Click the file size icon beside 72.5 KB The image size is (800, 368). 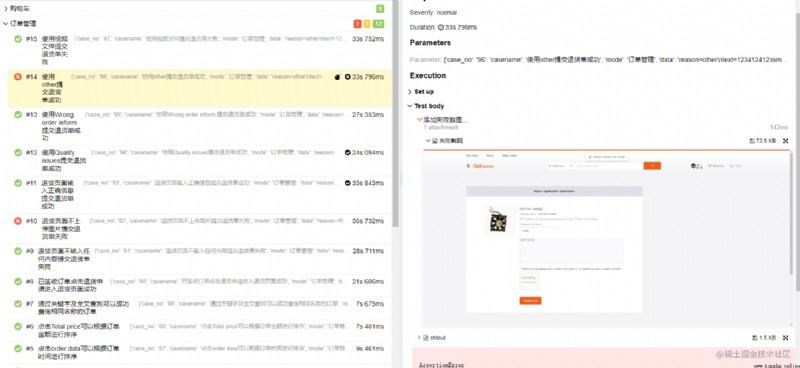point(752,140)
